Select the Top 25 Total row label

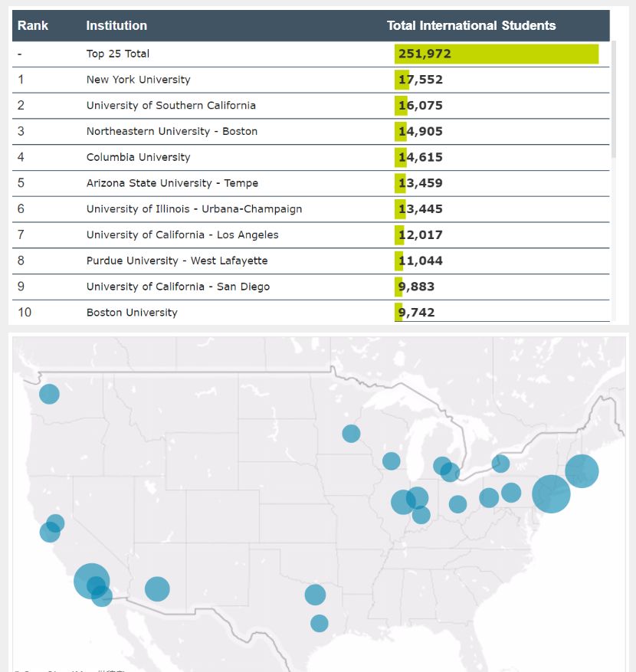click(118, 54)
